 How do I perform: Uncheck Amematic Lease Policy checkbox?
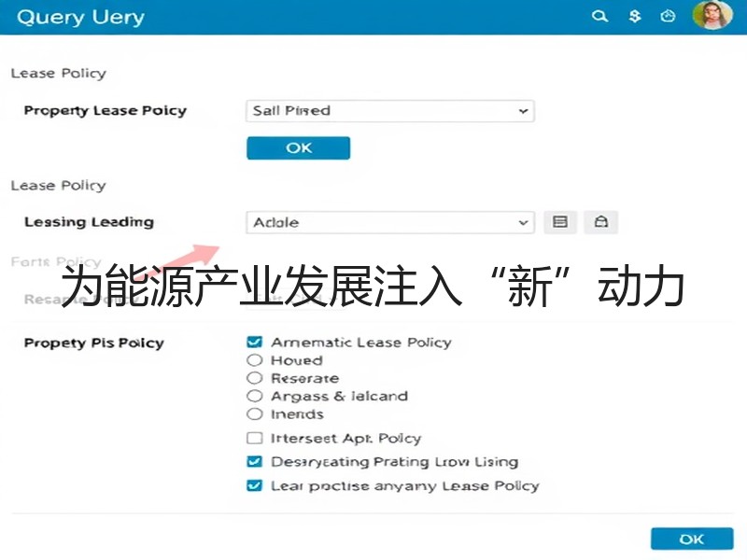pyautogui.click(x=254, y=342)
